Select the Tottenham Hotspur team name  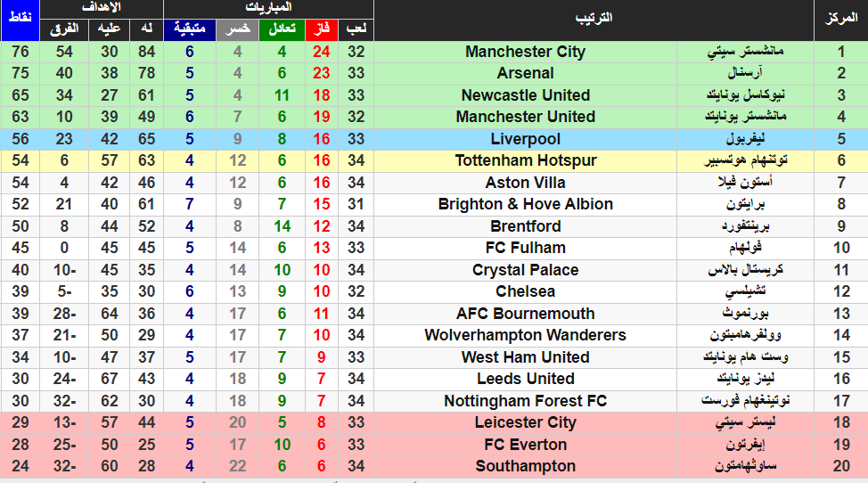click(525, 160)
